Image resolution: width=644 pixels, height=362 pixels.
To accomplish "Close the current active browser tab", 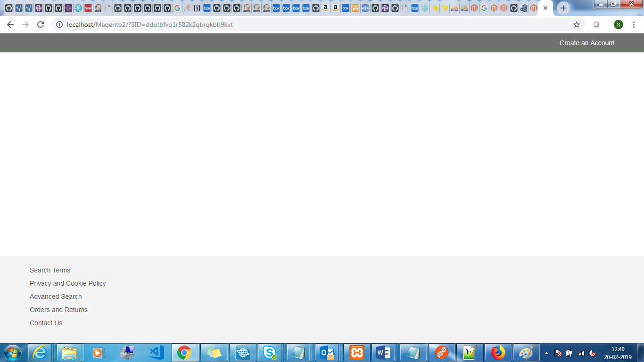I will 545,8.
